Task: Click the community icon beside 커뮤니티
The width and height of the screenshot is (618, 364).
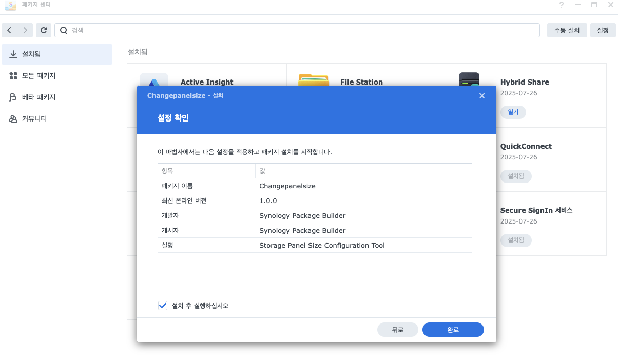Action: pos(13,118)
